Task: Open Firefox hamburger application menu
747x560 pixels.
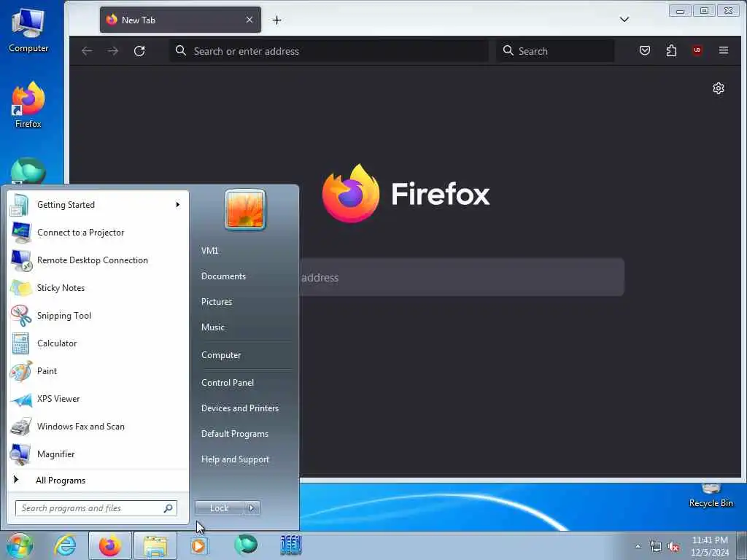Action: 723,50
